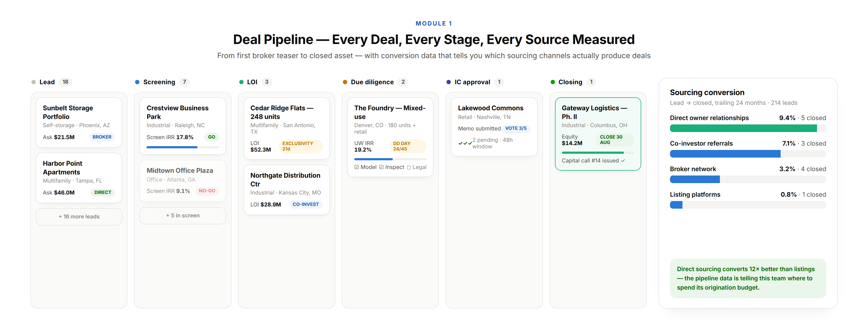Click the 7.1% · 3 closed value
This screenshot has width=868, height=326.
tap(804, 143)
